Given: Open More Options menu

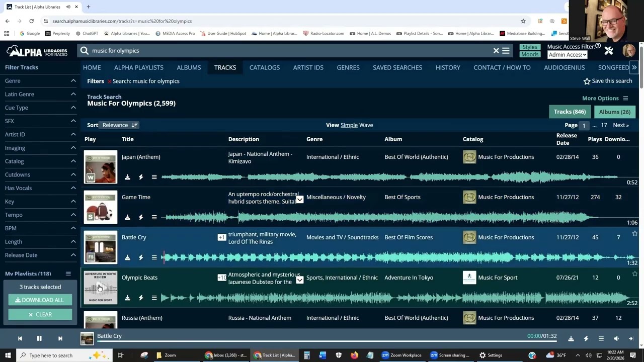Looking at the screenshot, I should click(605, 99).
